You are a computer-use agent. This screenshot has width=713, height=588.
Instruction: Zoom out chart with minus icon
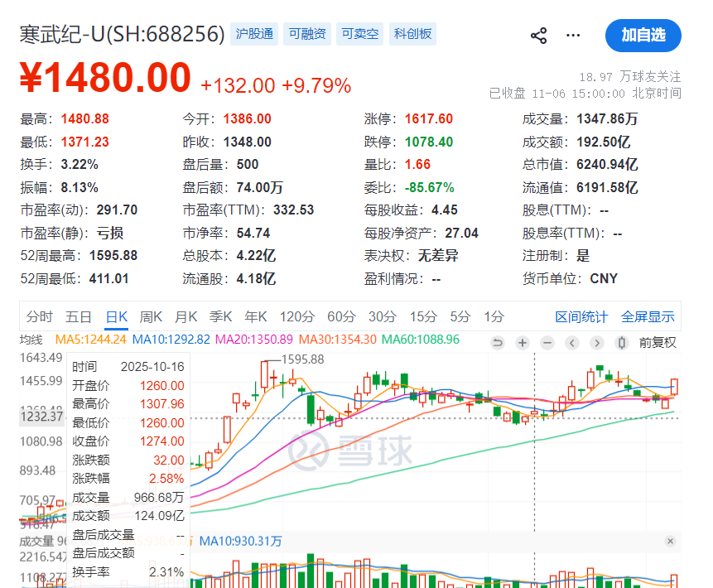click(x=547, y=342)
